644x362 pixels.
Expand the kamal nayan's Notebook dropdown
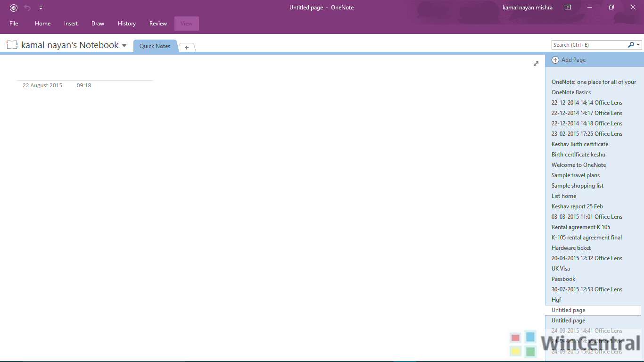click(x=124, y=45)
